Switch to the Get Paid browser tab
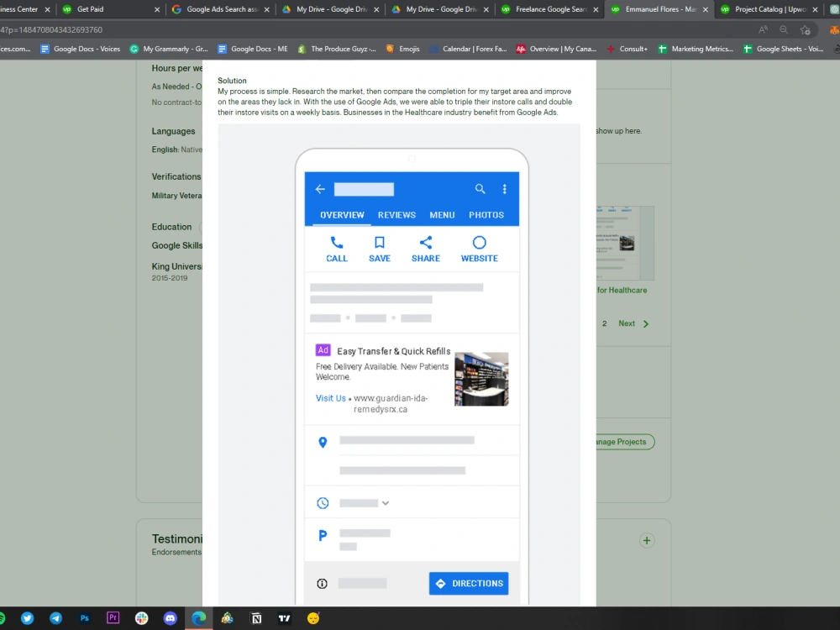 coord(110,9)
